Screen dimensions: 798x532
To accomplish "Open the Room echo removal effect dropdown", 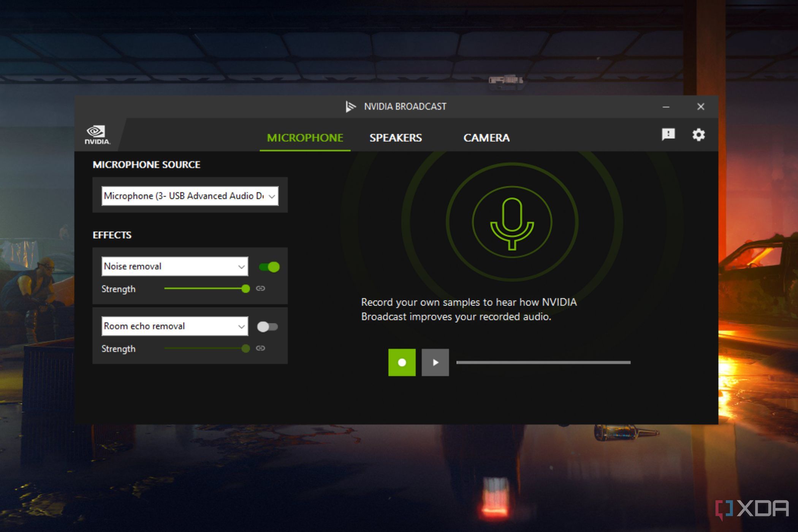I will pos(174,326).
